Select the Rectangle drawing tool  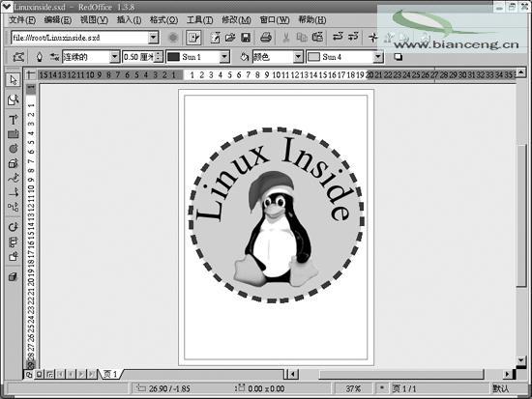(x=14, y=134)
